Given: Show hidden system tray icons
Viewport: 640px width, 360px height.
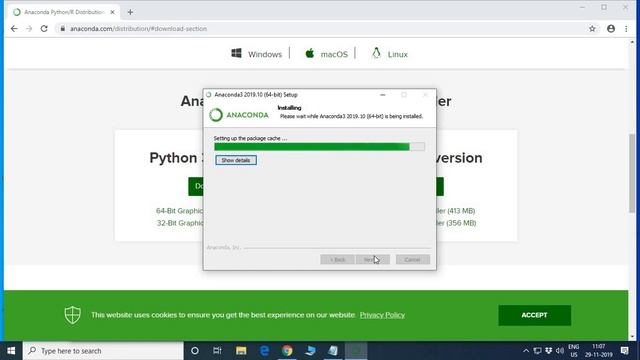Looking at the screenshot, I should (x=526, y=351).
